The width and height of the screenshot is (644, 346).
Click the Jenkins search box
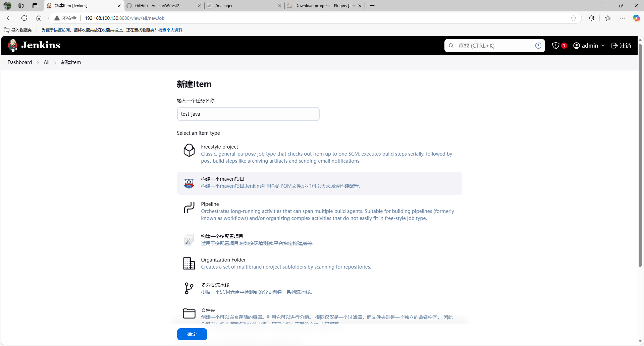coord(493,46)
